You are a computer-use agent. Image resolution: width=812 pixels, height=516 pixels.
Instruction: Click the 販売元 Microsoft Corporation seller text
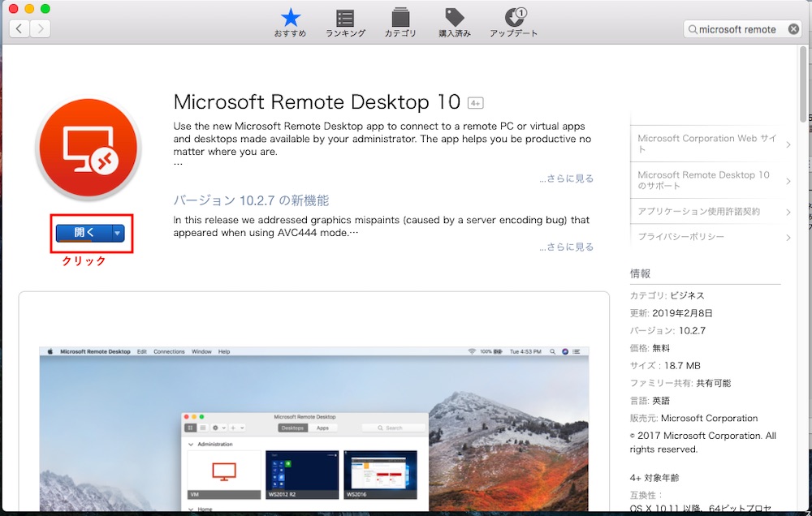[x=693, y=418]
